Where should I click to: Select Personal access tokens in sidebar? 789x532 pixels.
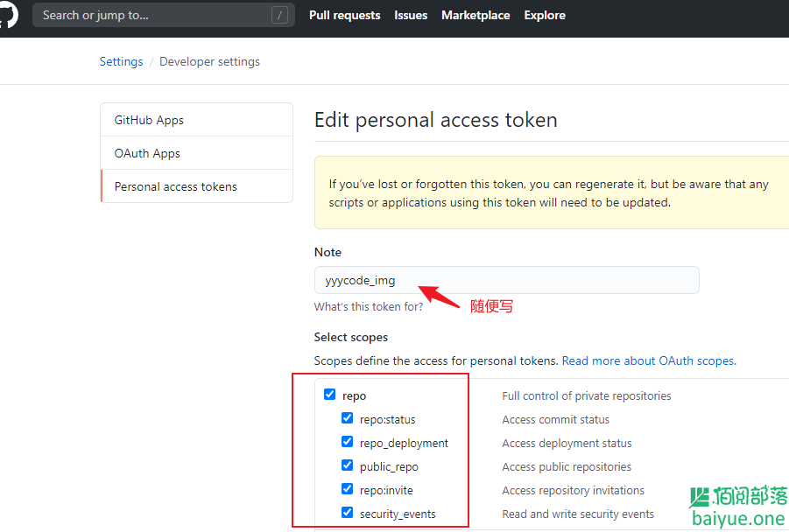[x=197, y=186]
